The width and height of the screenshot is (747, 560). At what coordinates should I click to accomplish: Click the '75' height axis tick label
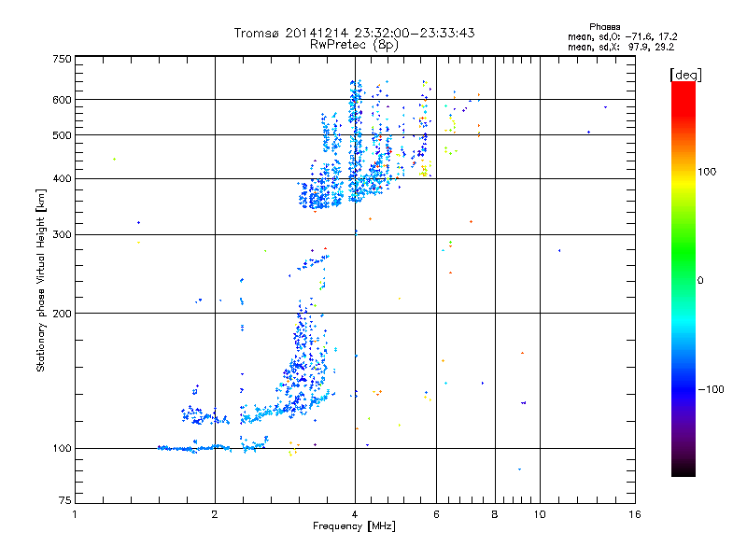65,500
